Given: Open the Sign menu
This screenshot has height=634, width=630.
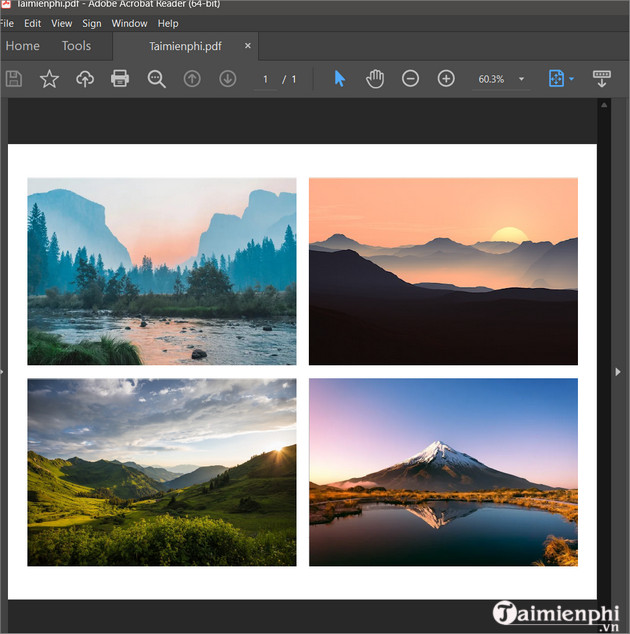Looking at the screenshot, I should (x=92, y=23).
